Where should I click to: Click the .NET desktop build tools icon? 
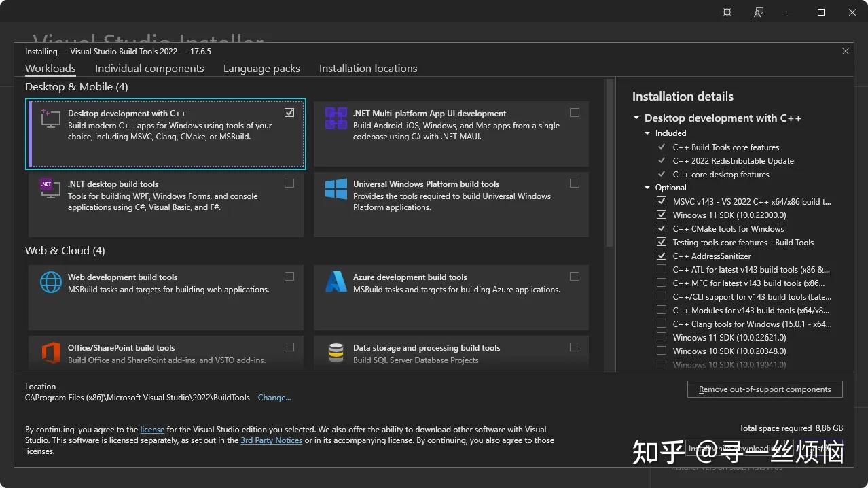click(49, 189)
